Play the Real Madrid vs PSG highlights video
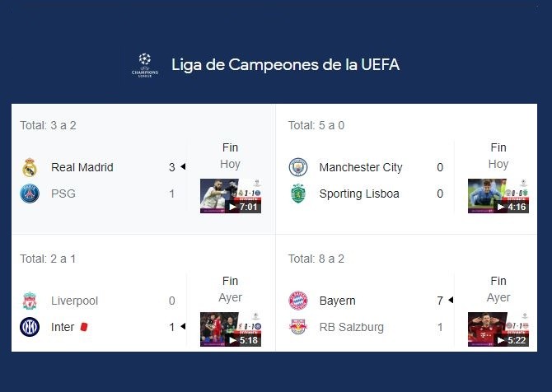This screenshot has height=392, width=552. point(231,196)
